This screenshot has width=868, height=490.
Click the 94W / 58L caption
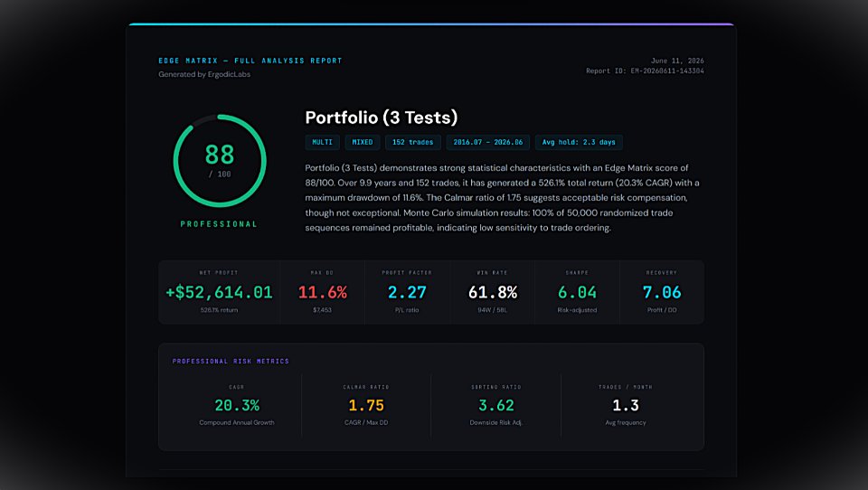tap(492, 310)
